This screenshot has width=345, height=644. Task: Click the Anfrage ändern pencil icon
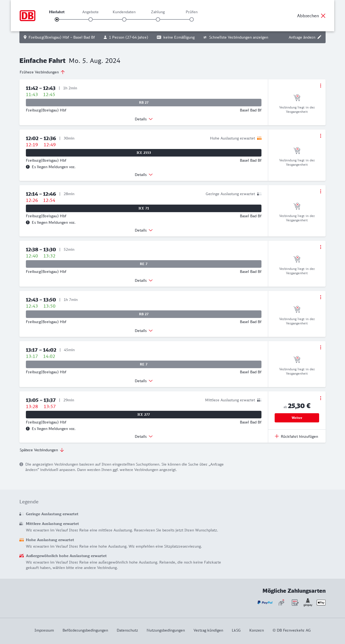319,37
